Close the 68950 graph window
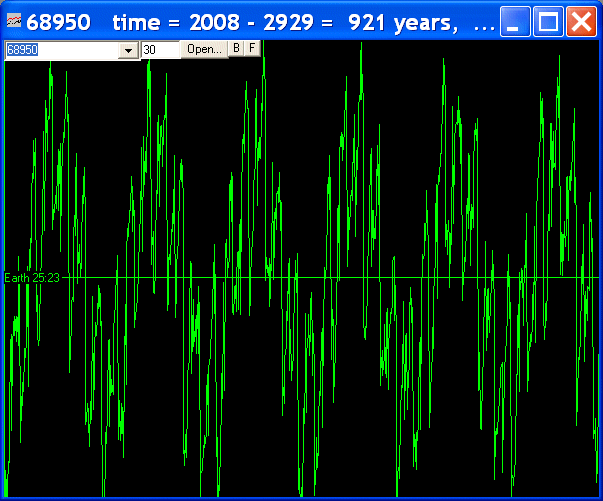 click(581, 21)
